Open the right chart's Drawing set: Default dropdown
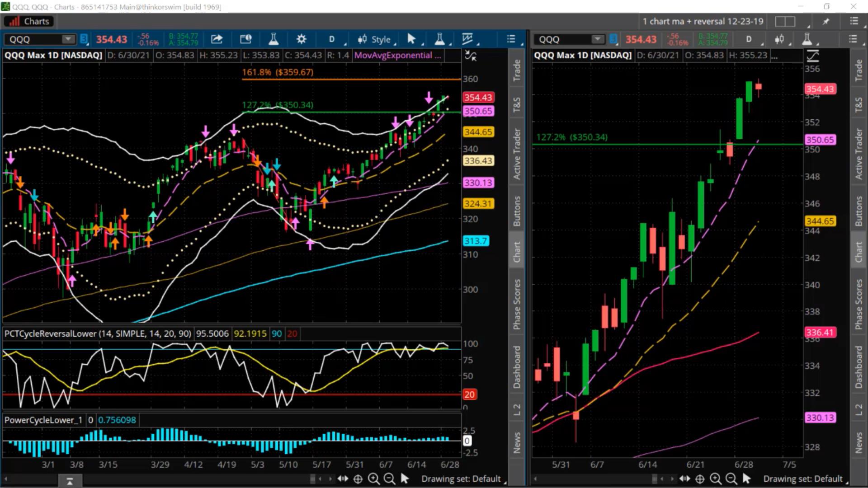Screen dimensions: 868x488 click(805, 479)
